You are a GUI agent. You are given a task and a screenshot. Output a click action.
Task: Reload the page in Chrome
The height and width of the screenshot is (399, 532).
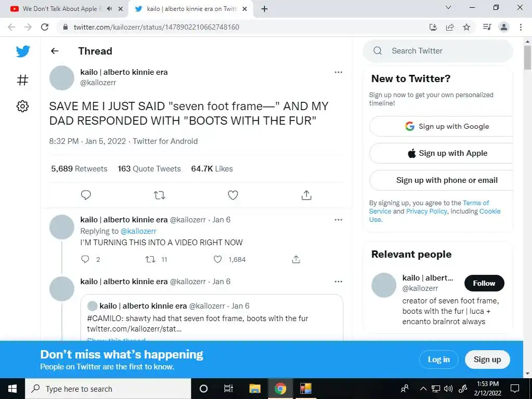click(45, 27)
